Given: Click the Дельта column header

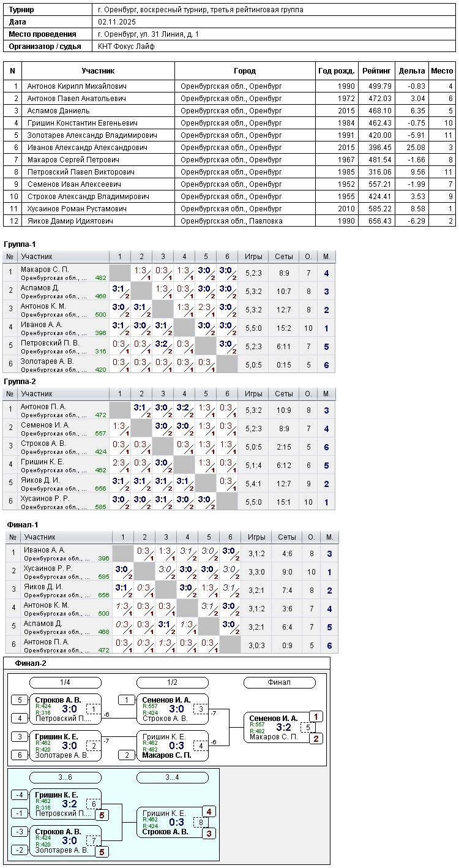Looking at the screenshot, I should tap(411, 71).
